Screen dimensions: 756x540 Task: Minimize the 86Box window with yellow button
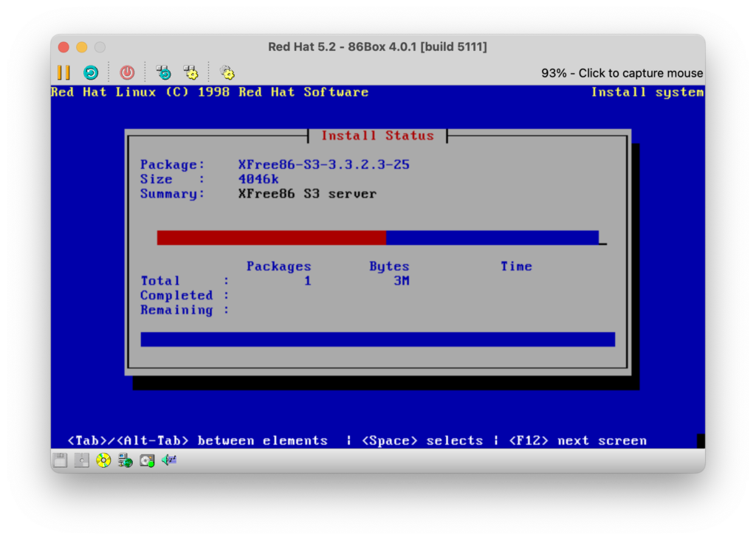(82, 46)
